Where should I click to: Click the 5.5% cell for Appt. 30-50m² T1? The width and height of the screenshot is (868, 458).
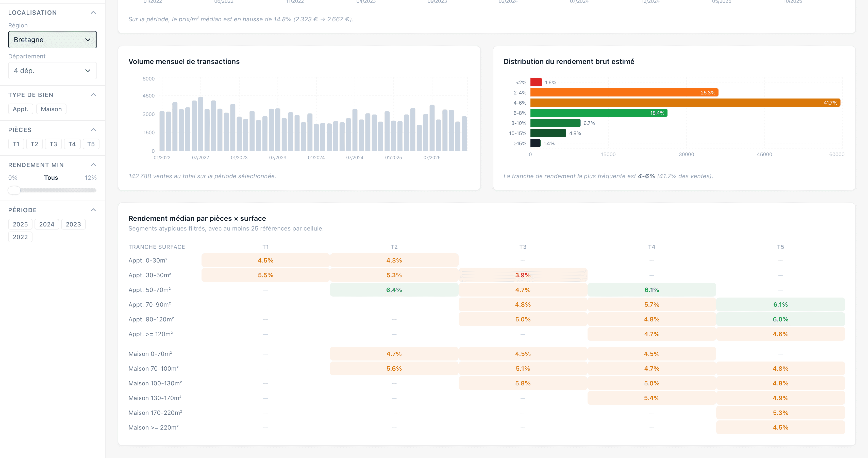[x=265, y=275]
